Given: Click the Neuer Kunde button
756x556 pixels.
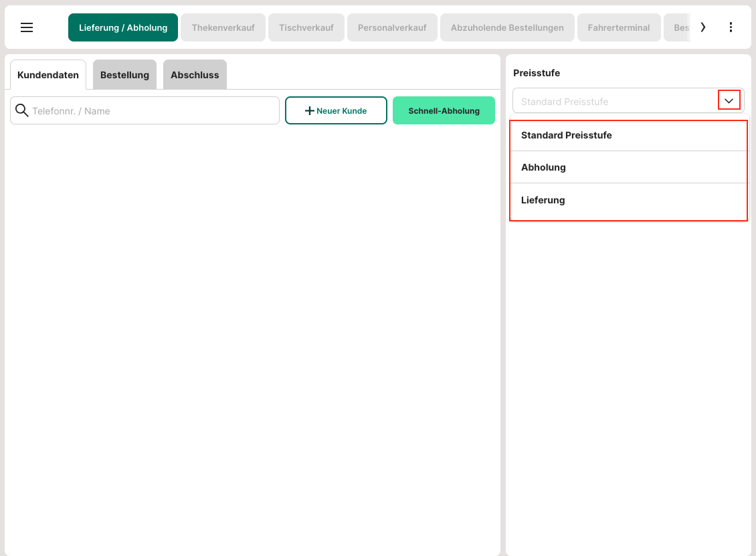Looking at the screenshot, I should tap(336, 110).
